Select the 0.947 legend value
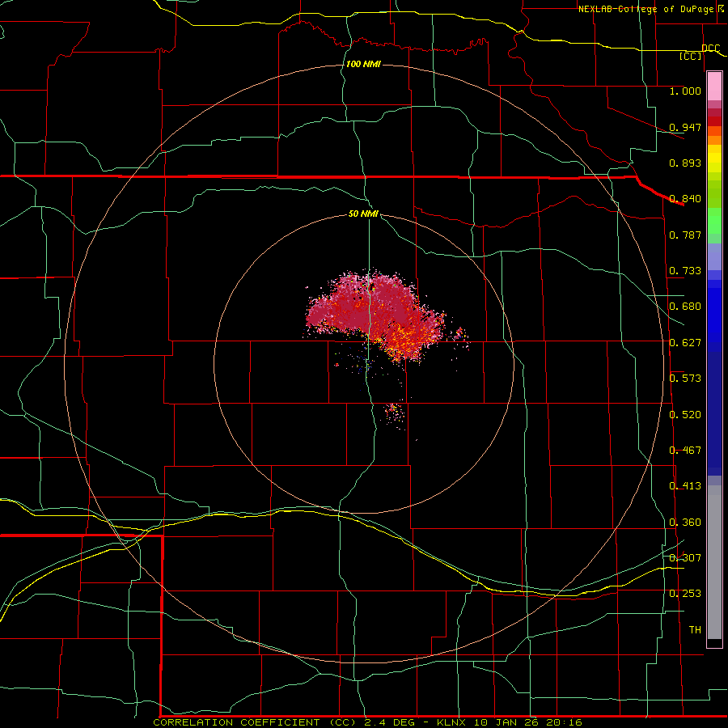Viewport: 728px width, 728px height. click(x=685, y=127)
